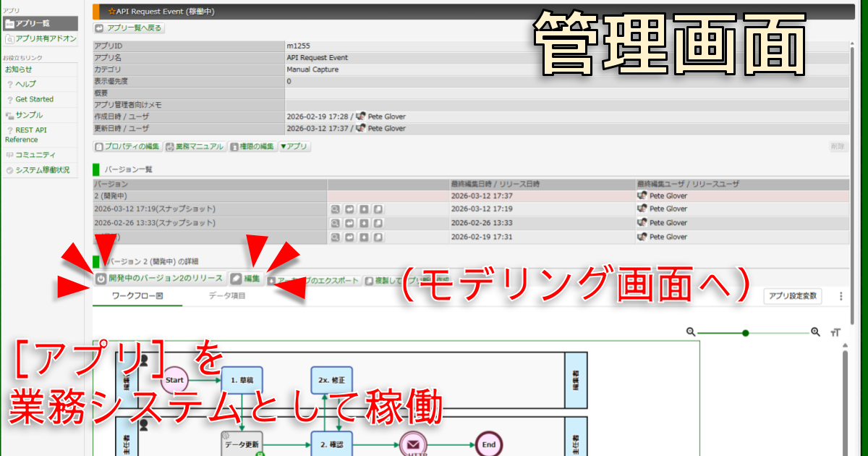The image size is (868, 456).
Task: Switch to the ワークフロー図 tab
Action: 137,296
